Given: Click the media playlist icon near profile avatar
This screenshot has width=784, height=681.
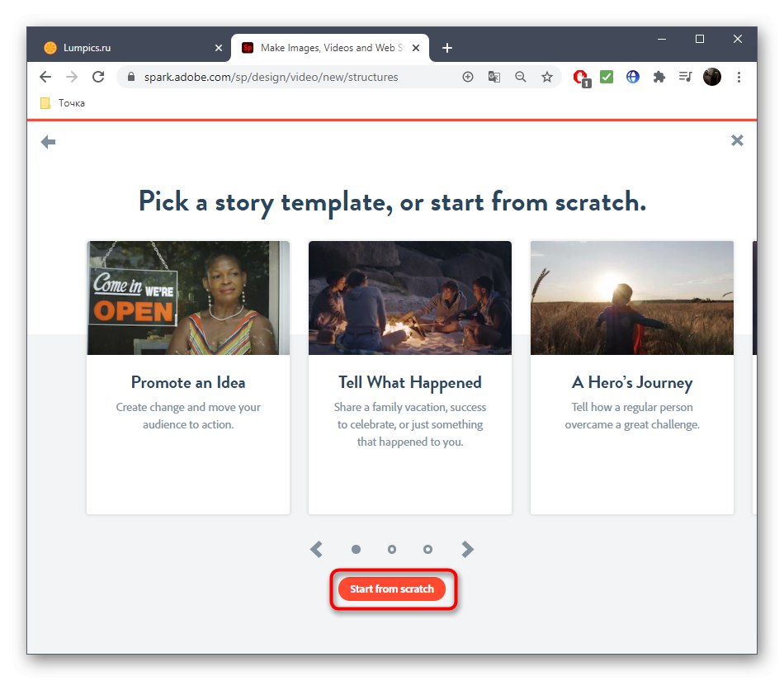Looking at the screenshot, I should (x=685, y=76).
